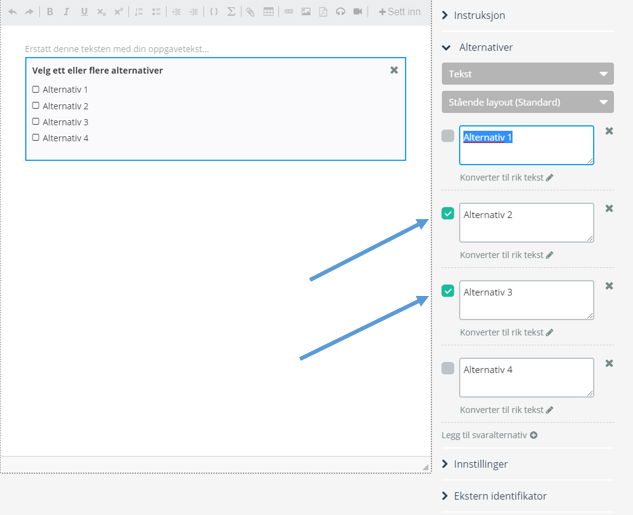Delete Alternativ 2 from the panel

tap(609, 208)
